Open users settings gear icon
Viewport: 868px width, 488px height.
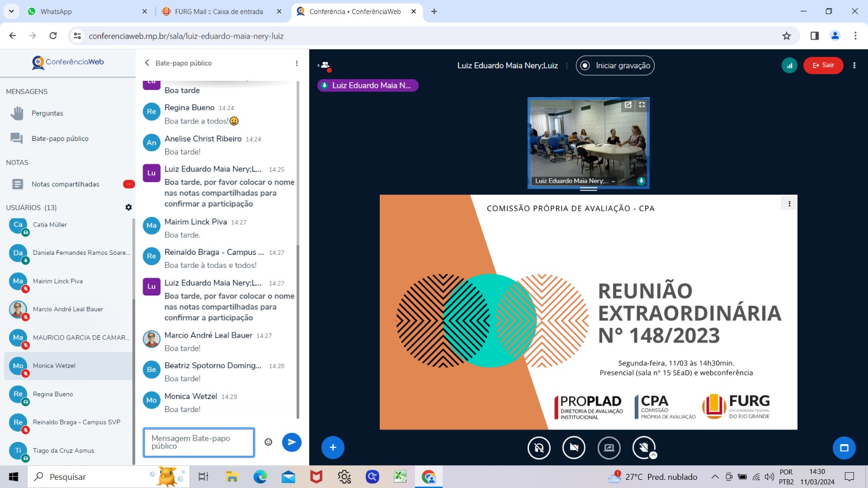(129, 207)
